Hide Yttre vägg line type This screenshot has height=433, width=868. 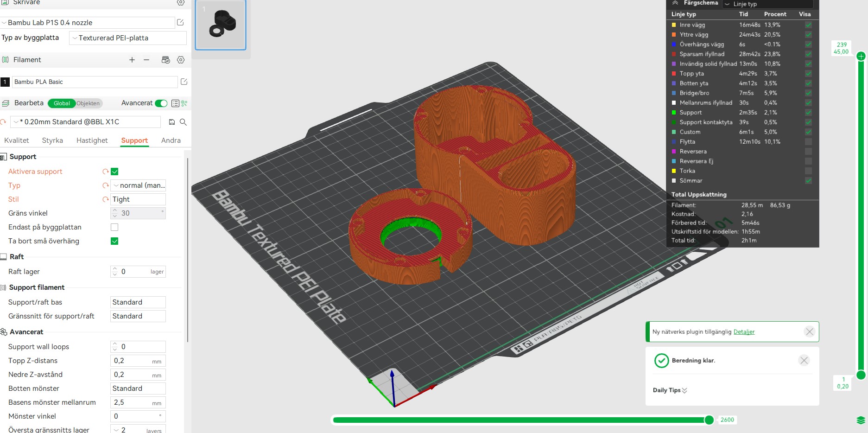(808, 35)
